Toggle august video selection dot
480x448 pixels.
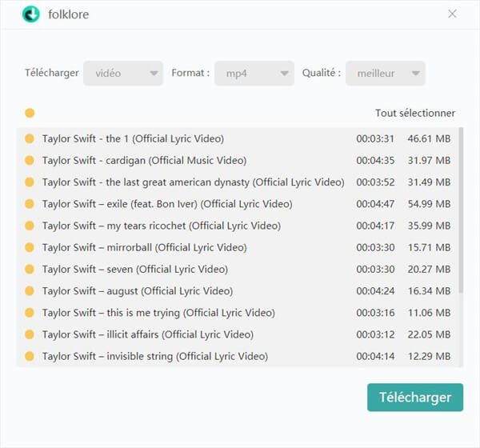pyautogui.click(x=30, y=291)
